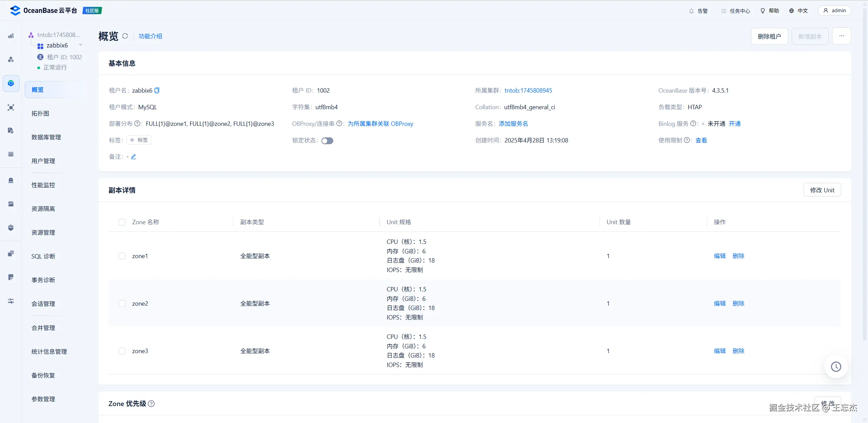868x423 pixels.
Task: Expand the zabbix6 tenant dropdown arrow
Action: pos(80,45)
